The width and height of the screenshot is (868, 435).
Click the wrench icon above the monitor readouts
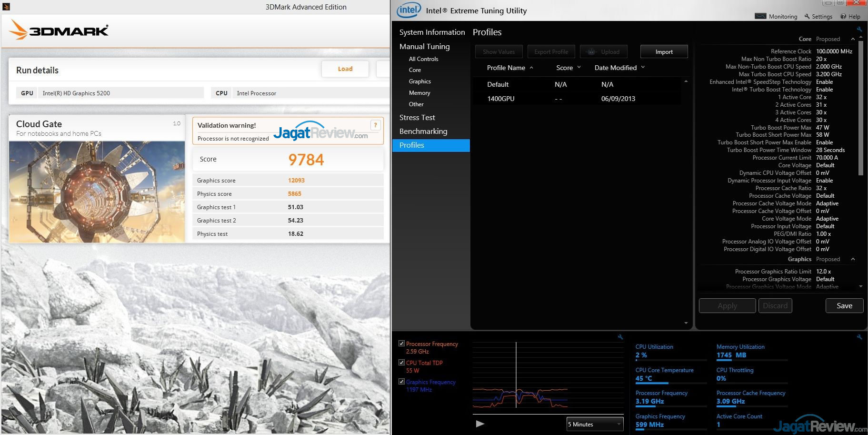[859, 337]
